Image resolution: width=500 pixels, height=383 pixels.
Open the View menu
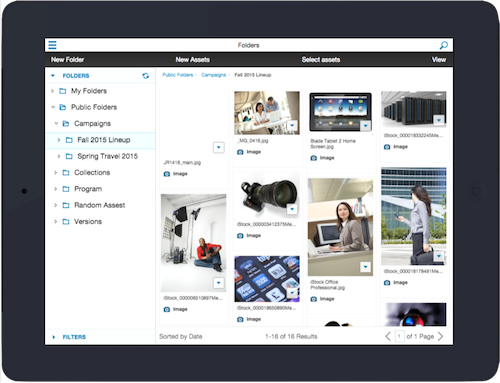click(439, 60)
